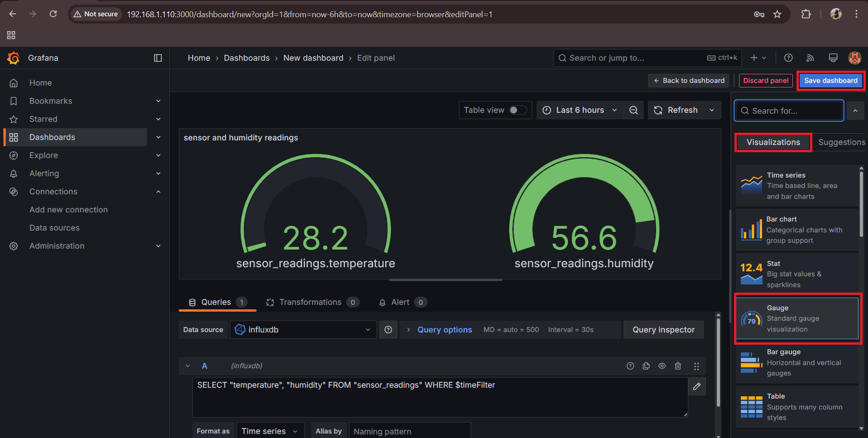Open the Last 6 hours time picker
The image size is (868, 438).
click(580, 110)
